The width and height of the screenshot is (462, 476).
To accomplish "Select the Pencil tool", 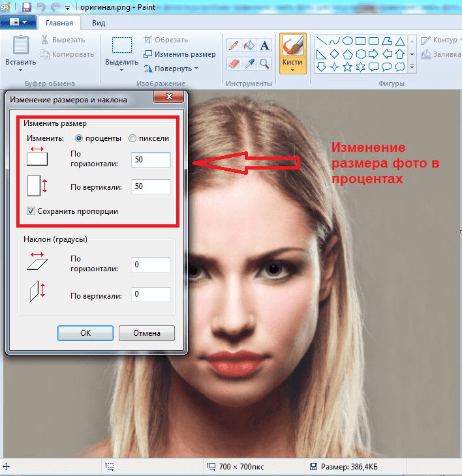I will pyautogui.click(x=234, y=46).
